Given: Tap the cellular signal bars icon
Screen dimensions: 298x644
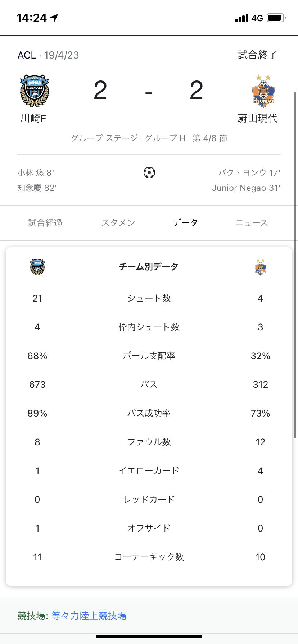Looking at the screenshot, I should click(241, 18).
